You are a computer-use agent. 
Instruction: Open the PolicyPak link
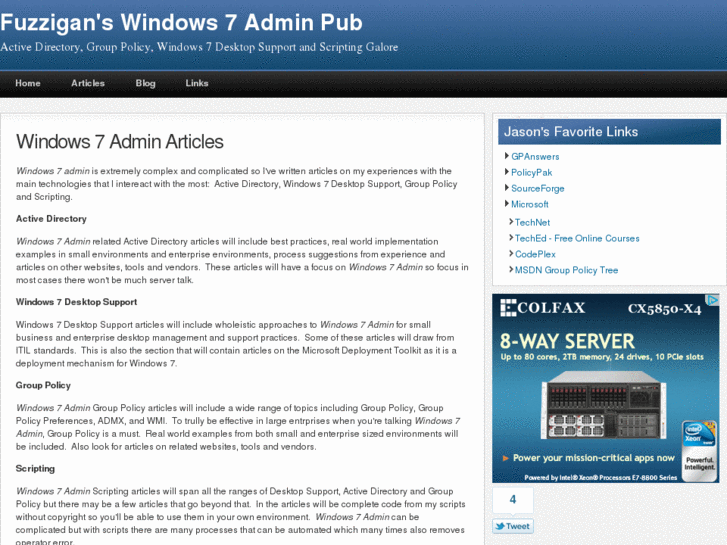(x=531, y=173)
